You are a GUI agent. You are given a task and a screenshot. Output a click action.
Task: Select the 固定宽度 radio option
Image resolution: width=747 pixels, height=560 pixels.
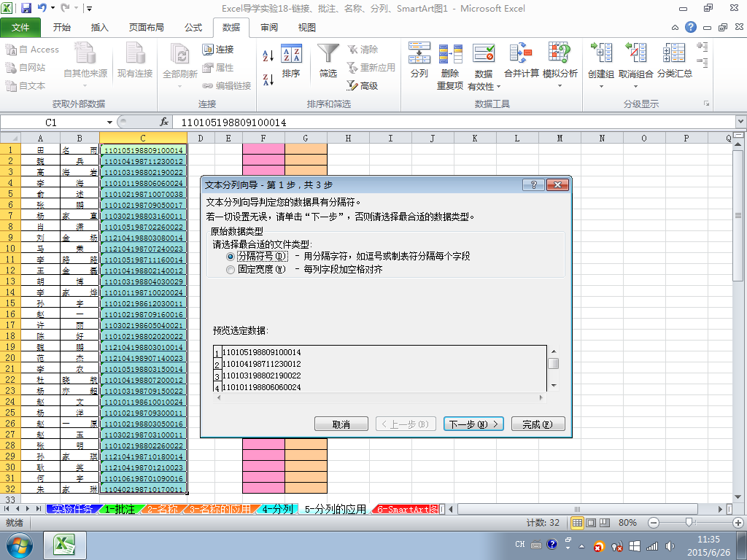[x=231, y=270]
